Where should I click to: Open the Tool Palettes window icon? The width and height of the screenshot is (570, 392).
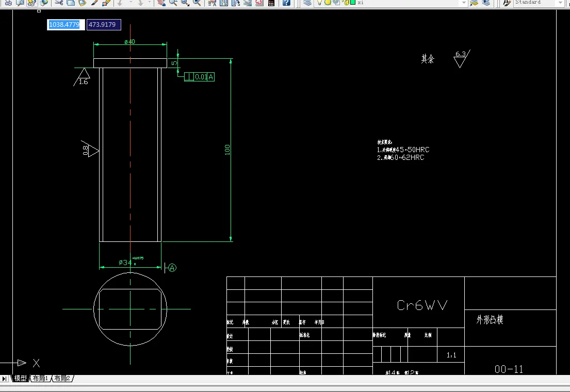pyautogui.click(x=236, y=3)
